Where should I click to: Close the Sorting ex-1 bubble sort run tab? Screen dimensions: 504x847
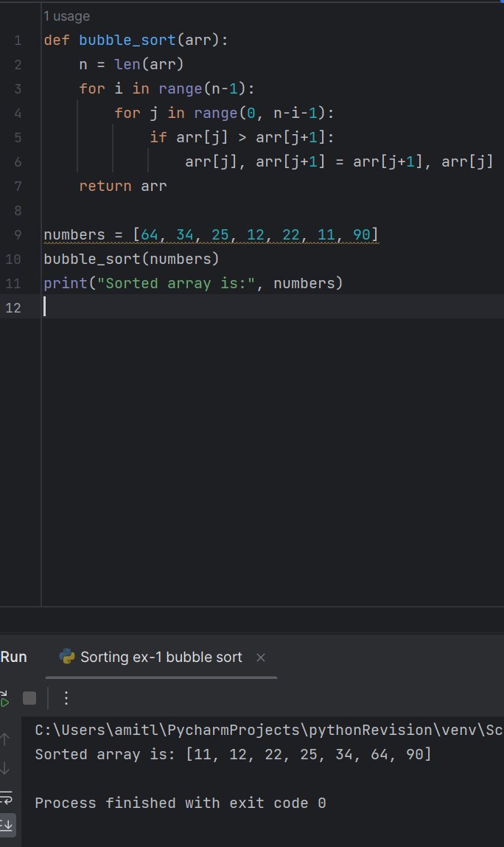(x=261, y=658)
